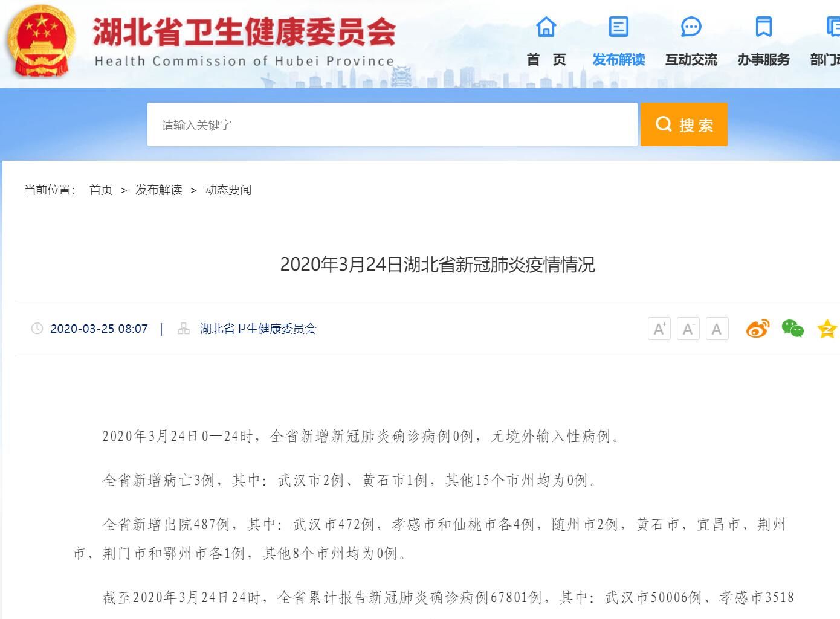Open the 发布解读 navigation tab
Image resolution: width=840 pixels, height=619 pixels.
618,60
